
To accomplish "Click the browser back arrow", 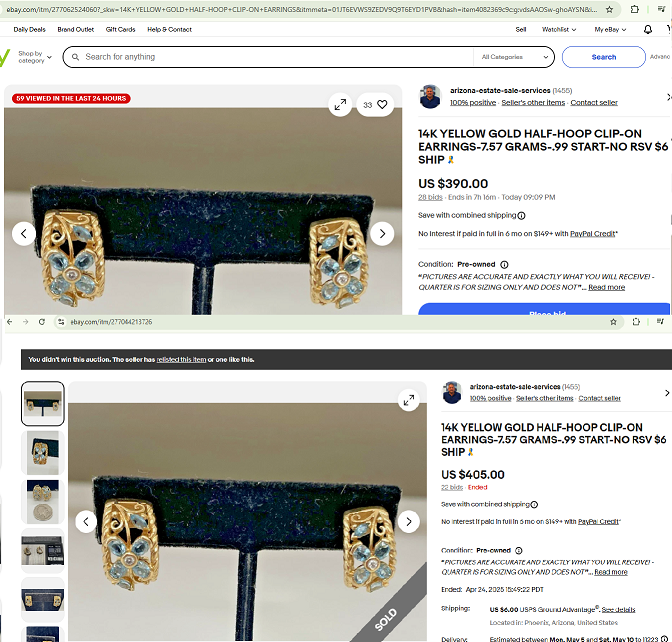I will click(10, 322).
